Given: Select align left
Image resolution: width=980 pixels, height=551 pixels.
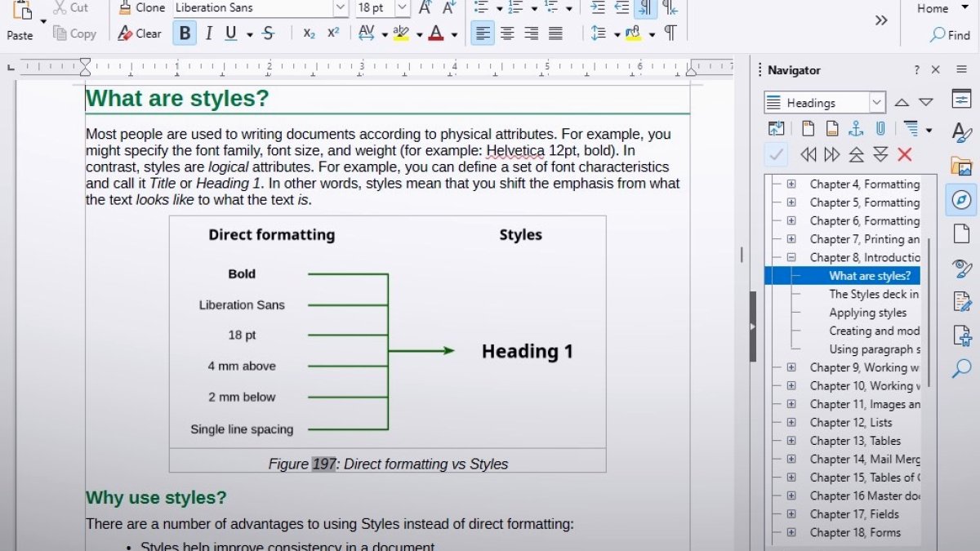Looking at the screenshot, I should pyautogui.click(x=483, y=33).
